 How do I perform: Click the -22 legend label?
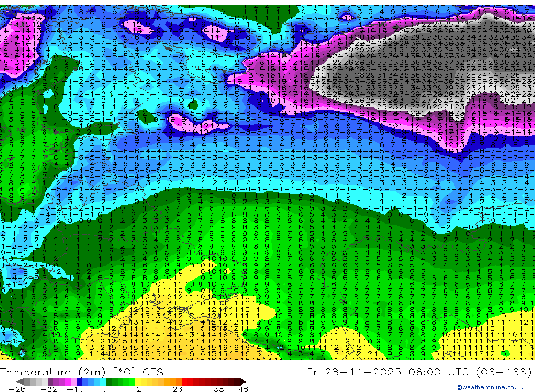(49, 389)
